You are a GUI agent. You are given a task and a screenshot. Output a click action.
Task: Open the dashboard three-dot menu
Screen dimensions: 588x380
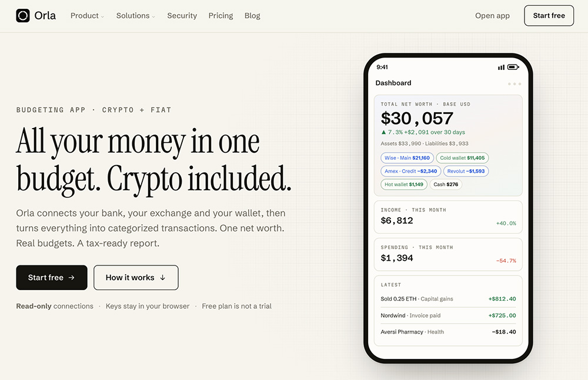[x=514, y=83]
